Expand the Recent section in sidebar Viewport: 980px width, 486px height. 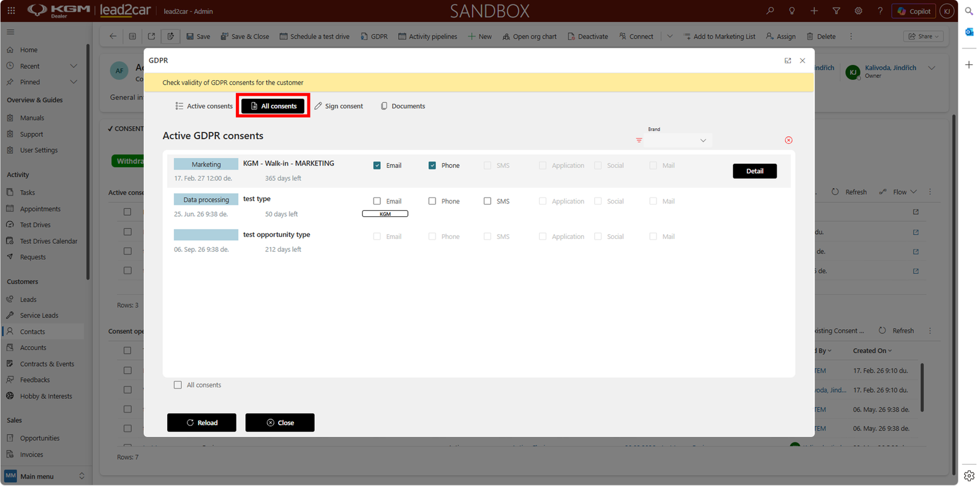click(x=73, y=66)
